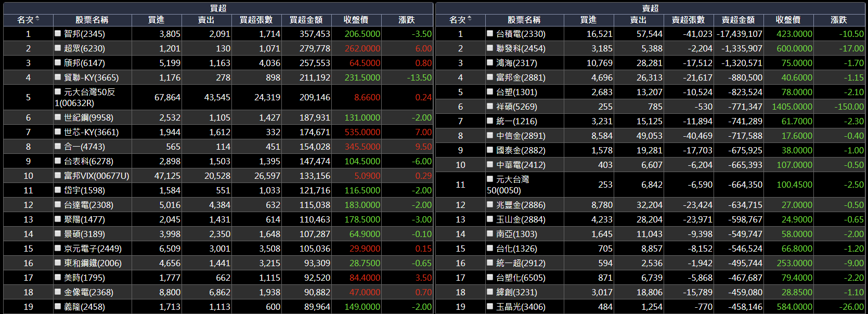The image size is (868, 314).
Task: Click 賣超金額 column header
Action: pyautogui.click(x=738, y=20)
